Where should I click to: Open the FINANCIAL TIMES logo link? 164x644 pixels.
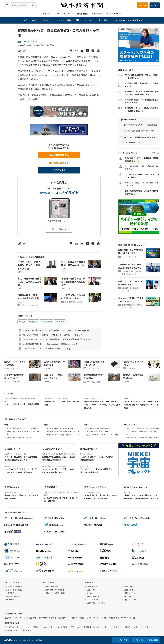pyautogui.click(x=55, y=532)
